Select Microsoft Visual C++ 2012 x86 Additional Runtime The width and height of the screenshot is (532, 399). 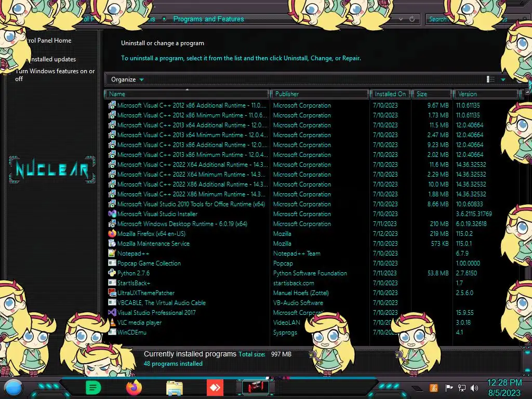[x=192, y=105]
